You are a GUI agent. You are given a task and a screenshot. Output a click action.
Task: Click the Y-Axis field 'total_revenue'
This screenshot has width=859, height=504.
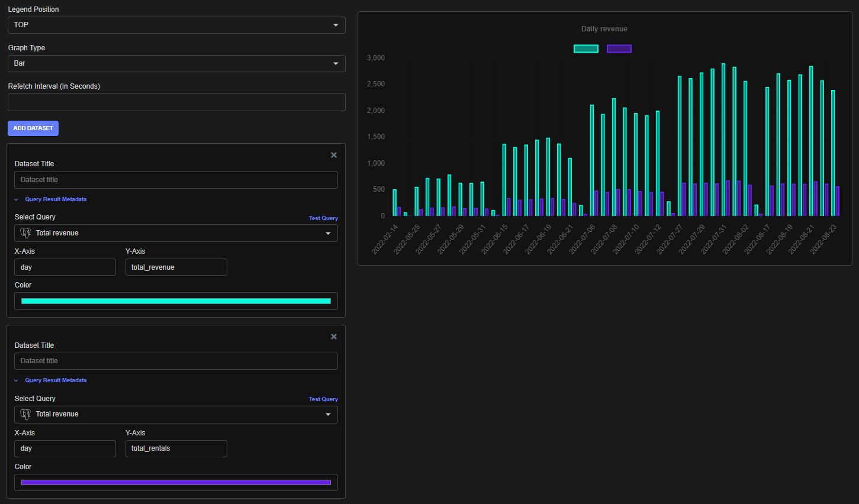(x=176, y=267)
